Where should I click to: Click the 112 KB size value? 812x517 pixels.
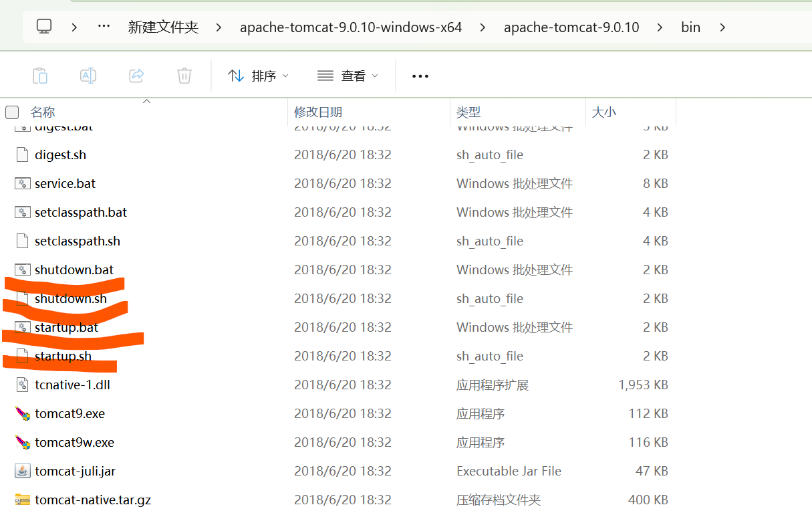648,413
